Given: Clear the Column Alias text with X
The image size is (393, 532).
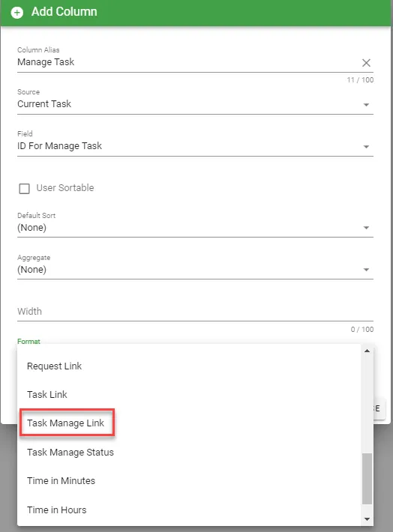Looking at the screenshot, I should tap(366, 63).
